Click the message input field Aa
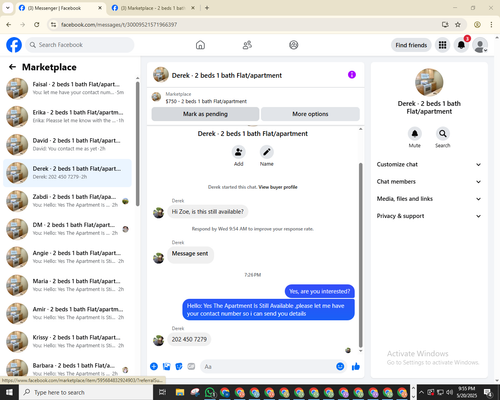The height and width of the screenshot is (400, 500). click(268, 367)
